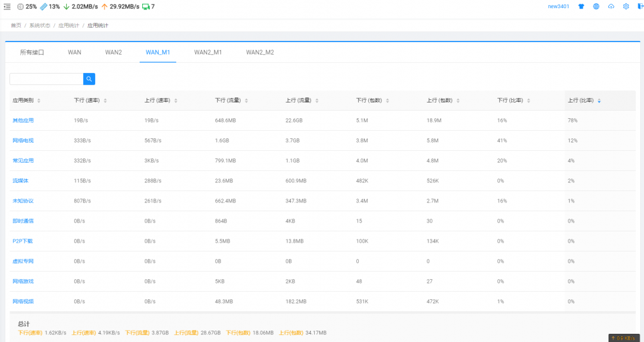This screenshot has width=644, height=342.
Task: Focus the application search input field
Action: click(x=47, y=79)
